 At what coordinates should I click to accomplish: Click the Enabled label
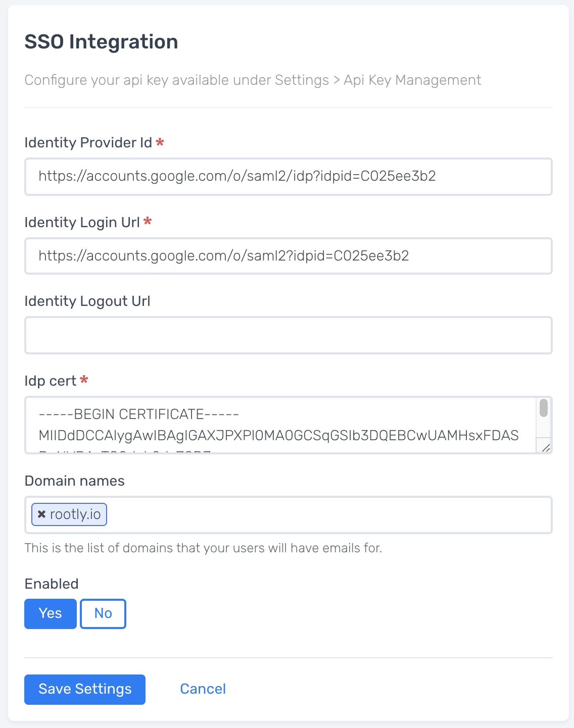(52, 584)
